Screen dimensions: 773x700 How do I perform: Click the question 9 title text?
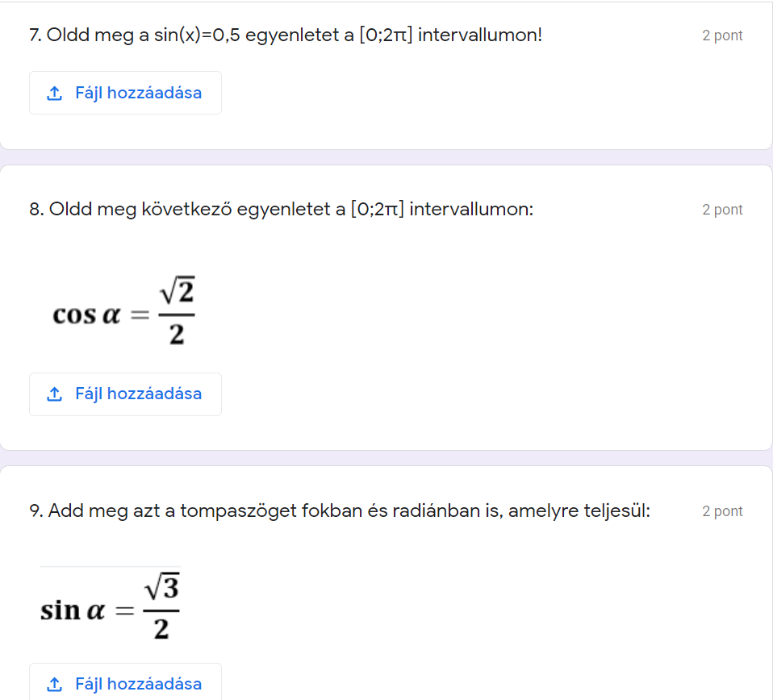(x=339, y=511)
